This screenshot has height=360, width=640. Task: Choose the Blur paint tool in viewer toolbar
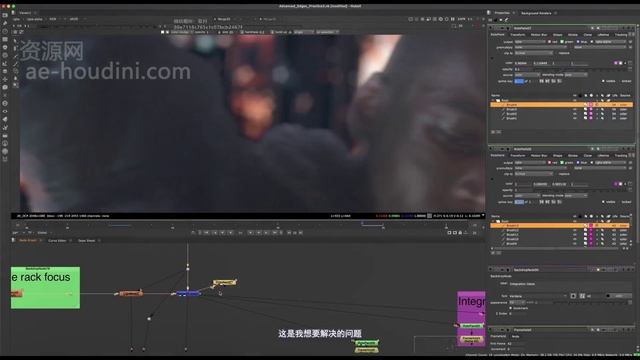(x=16, y=78)
